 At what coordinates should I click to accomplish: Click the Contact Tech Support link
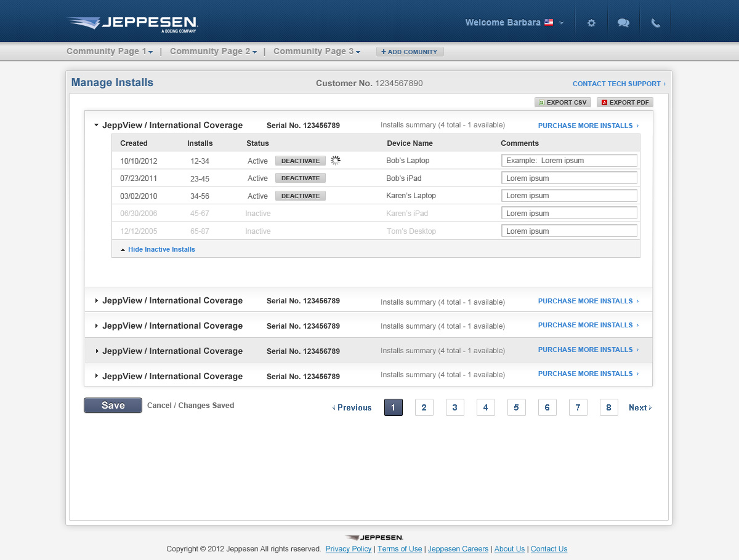616,84
